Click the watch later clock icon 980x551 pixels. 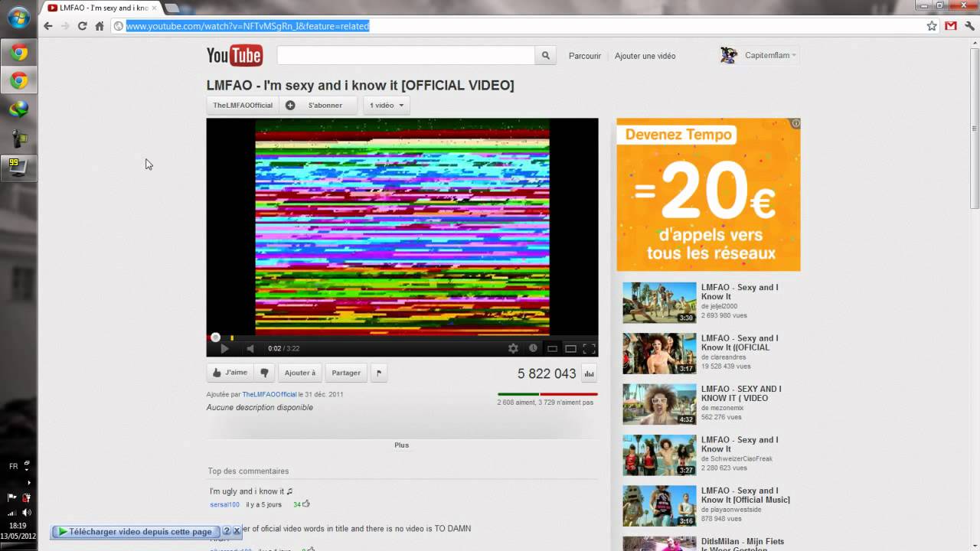coord(533,348)
